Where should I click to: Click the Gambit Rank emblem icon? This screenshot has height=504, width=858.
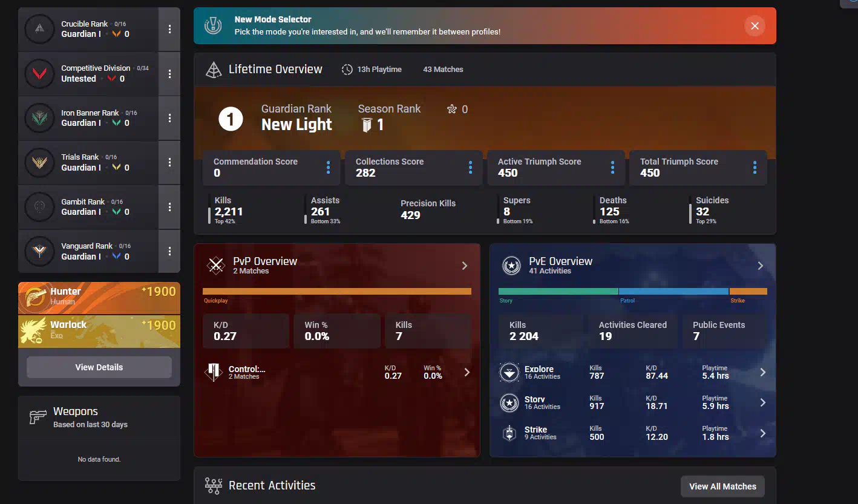[x=39, y=207]
